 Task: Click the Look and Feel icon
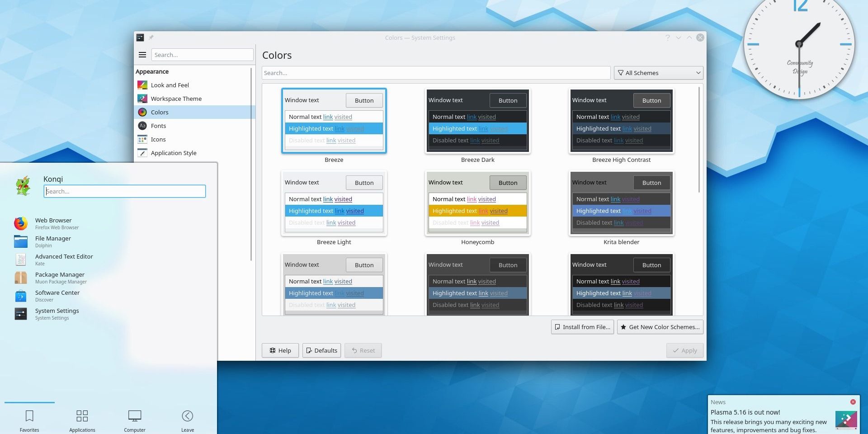(142, 85)
